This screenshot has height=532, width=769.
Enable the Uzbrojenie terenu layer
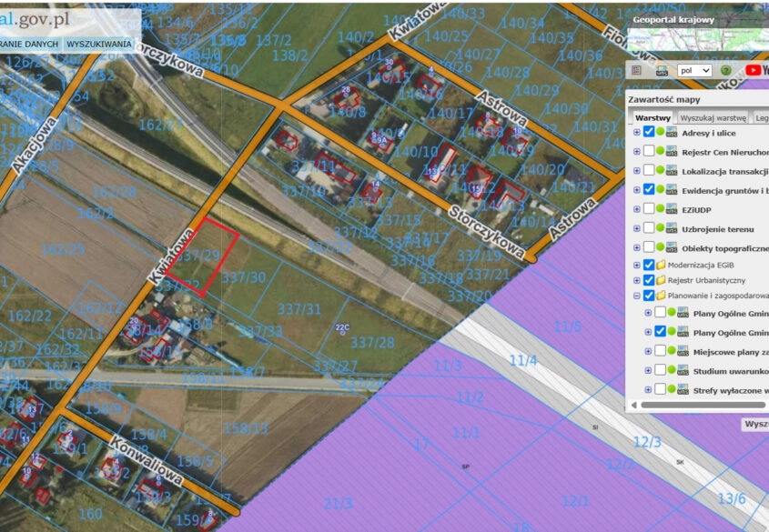[x=649, y=228]
